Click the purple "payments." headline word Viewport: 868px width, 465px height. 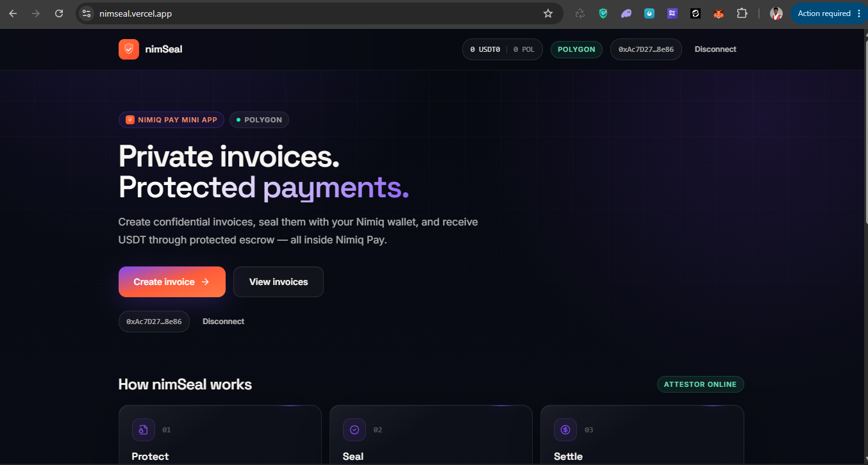(x=335, y=187)
